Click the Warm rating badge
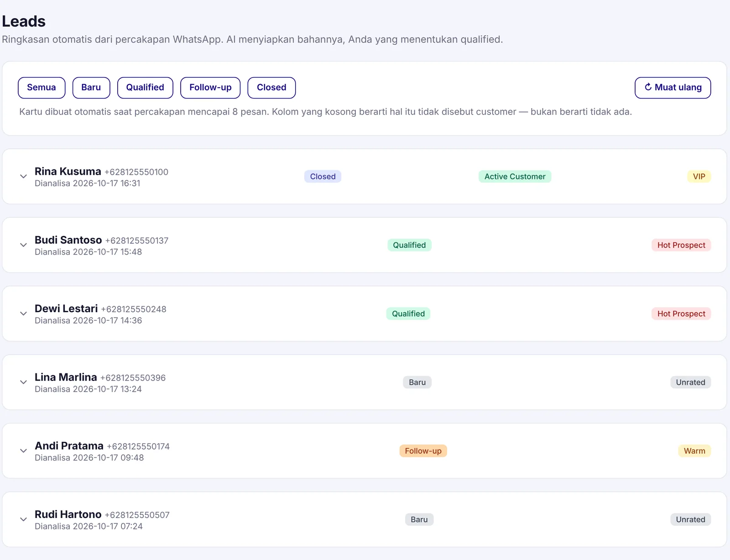Image resolution: width=730 pixels, height=560 pixels. tap(694, 451)
